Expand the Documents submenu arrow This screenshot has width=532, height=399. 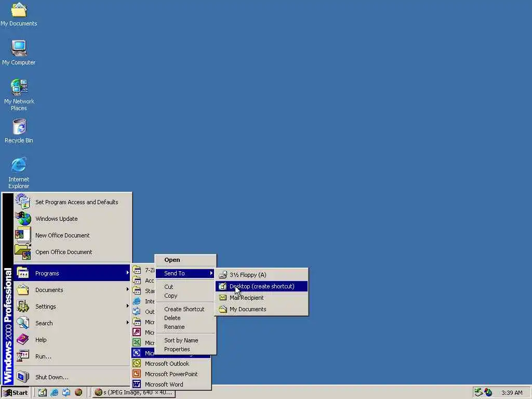(x=127, y=289)
